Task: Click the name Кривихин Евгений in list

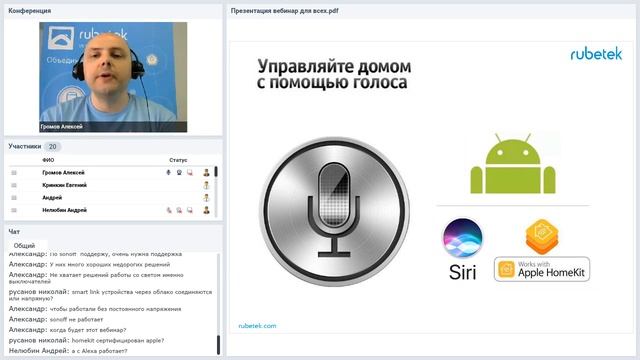Action: (x=64, y=185)
